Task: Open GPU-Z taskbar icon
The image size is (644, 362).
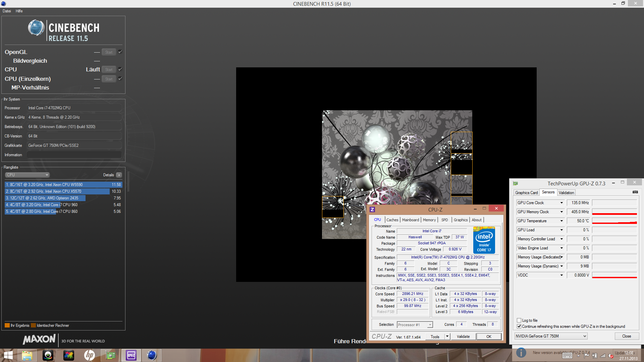Action: point(110,355)
